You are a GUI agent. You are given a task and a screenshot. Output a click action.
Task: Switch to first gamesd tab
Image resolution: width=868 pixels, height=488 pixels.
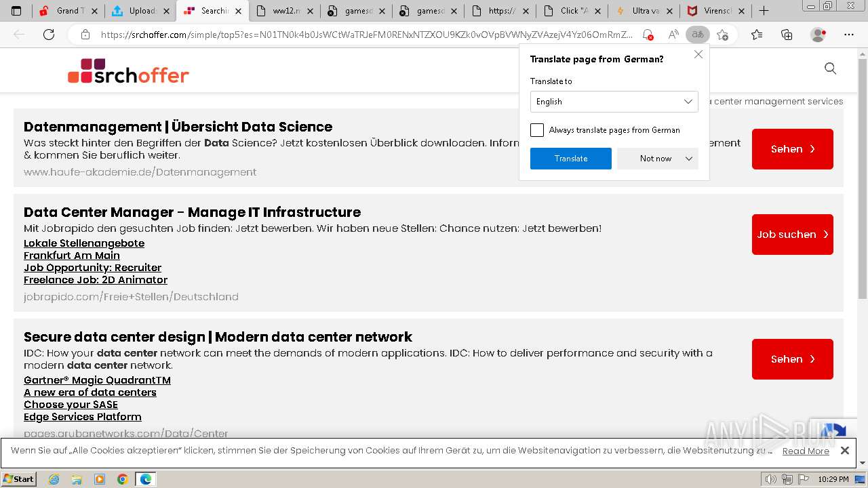click(357, 11)
